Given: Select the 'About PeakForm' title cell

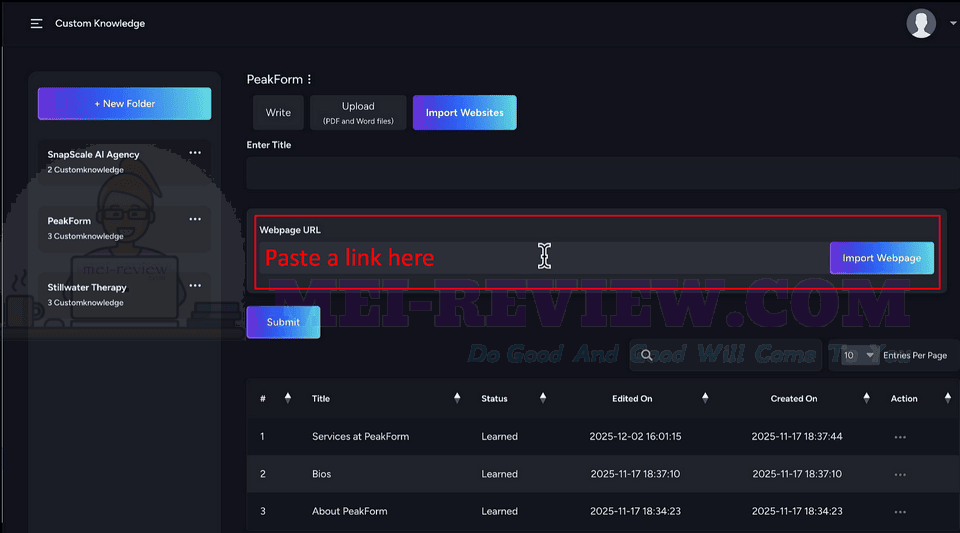Looking at the screenshot, I should coord(350,511).
